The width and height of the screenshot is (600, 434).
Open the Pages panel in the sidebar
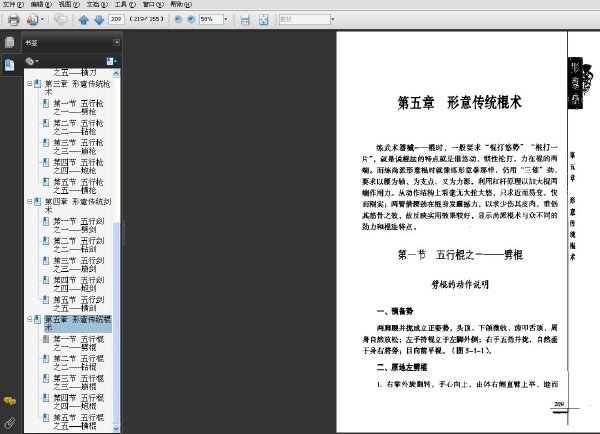(10, 42)
